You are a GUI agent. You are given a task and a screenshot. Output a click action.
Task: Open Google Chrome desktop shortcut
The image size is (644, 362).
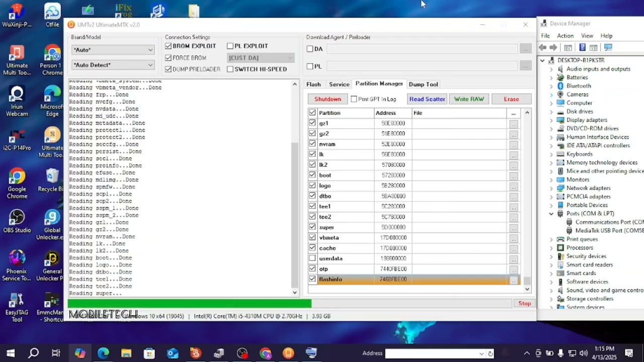click(x=17, y=184)
